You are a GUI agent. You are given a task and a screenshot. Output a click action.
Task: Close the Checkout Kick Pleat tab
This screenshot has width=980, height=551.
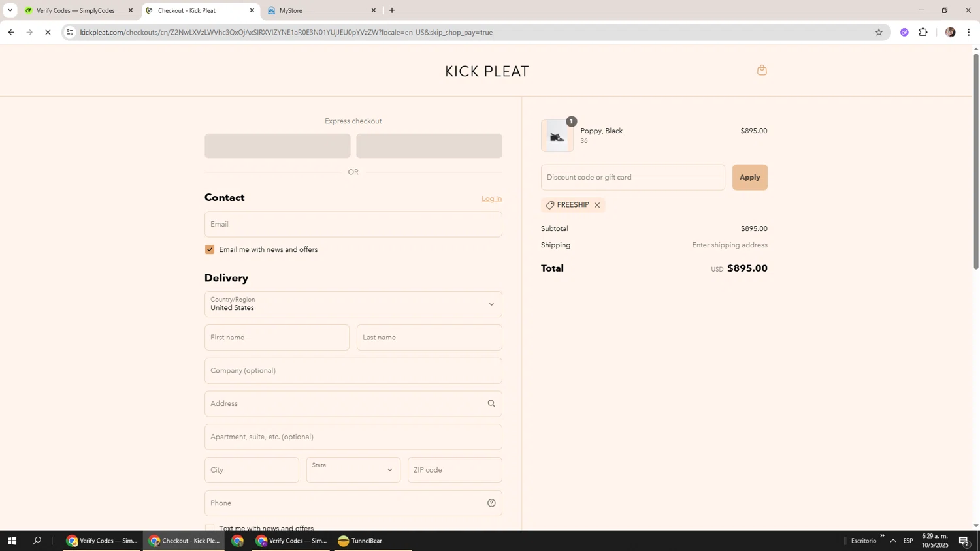point(252,10)
